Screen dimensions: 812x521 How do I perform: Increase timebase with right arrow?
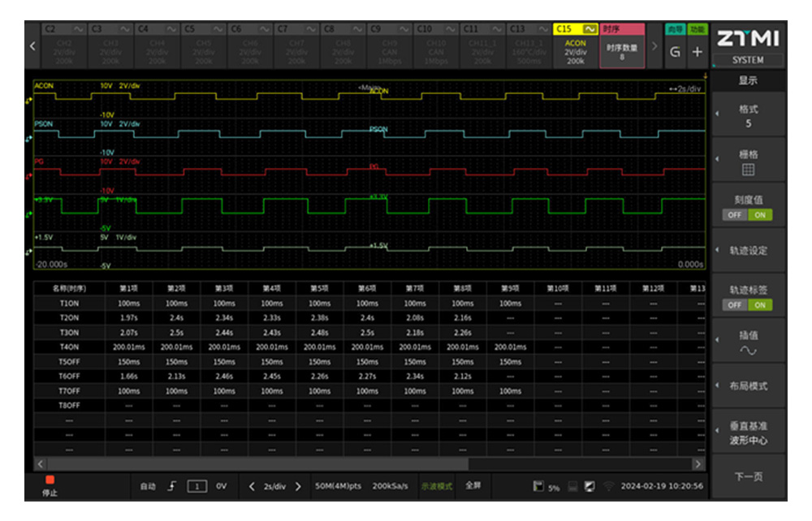coord(298,486)
